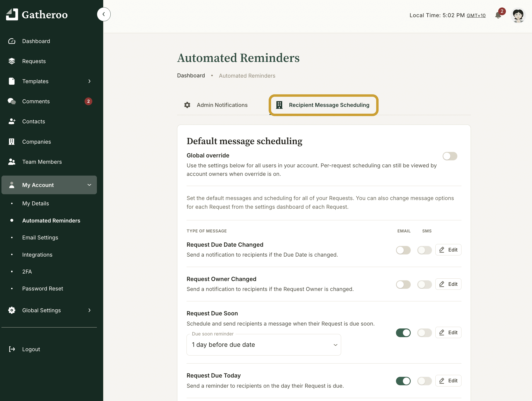Click the Logout arrow icon
The width and height of the screenshot is (532, 401).
pyautogui.click(x=12, y=349)
